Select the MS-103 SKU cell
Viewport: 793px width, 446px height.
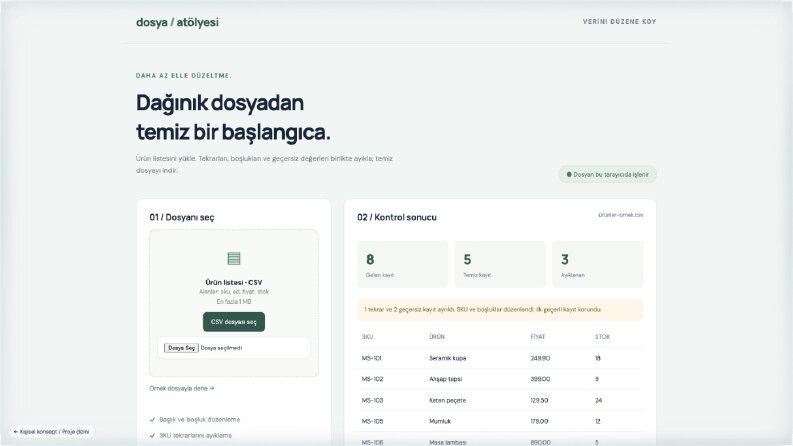pos(372,400)
